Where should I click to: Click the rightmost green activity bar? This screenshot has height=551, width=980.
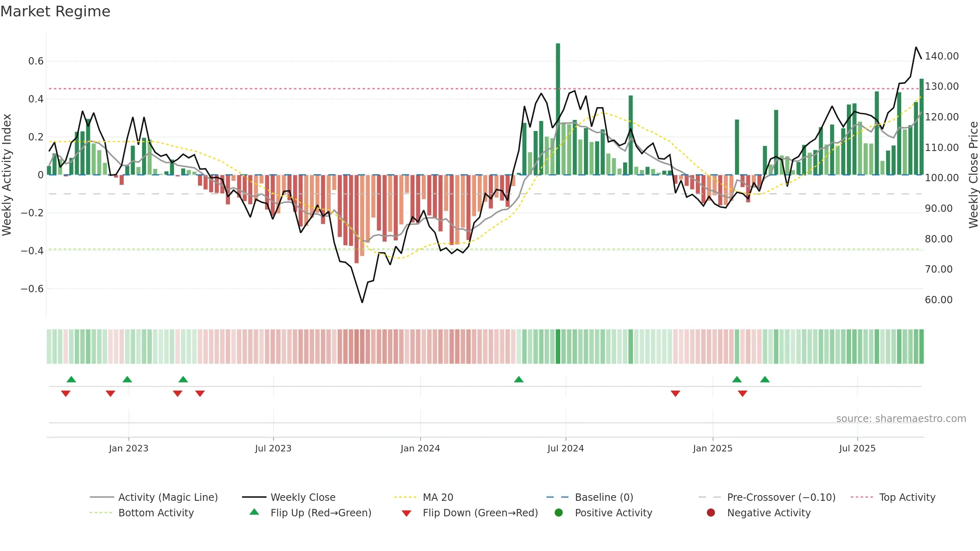922,127
